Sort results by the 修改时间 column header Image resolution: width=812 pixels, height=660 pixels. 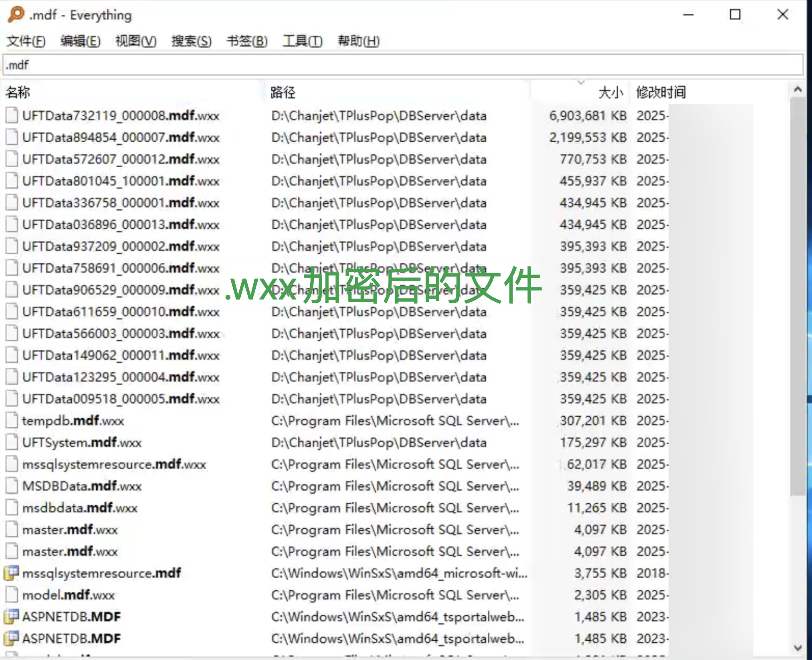[709, 92]
